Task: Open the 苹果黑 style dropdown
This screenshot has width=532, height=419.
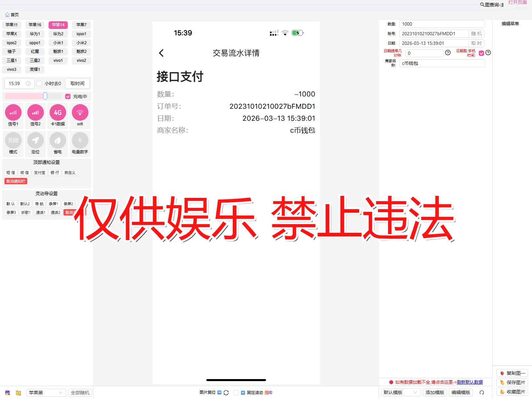Action: click(x=46, y=392)
